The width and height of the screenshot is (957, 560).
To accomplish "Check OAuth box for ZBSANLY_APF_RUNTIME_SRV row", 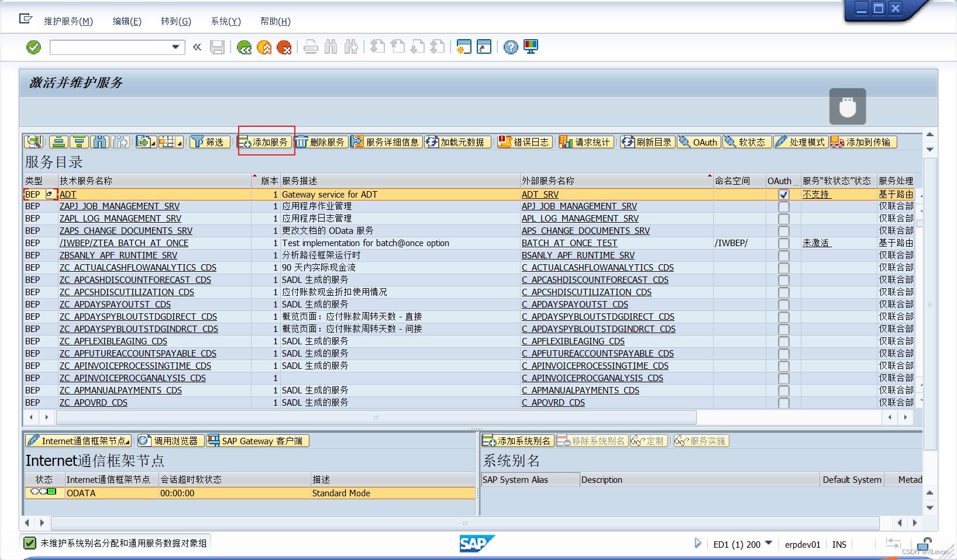I will pyautogui.click(x=784, y=256).
